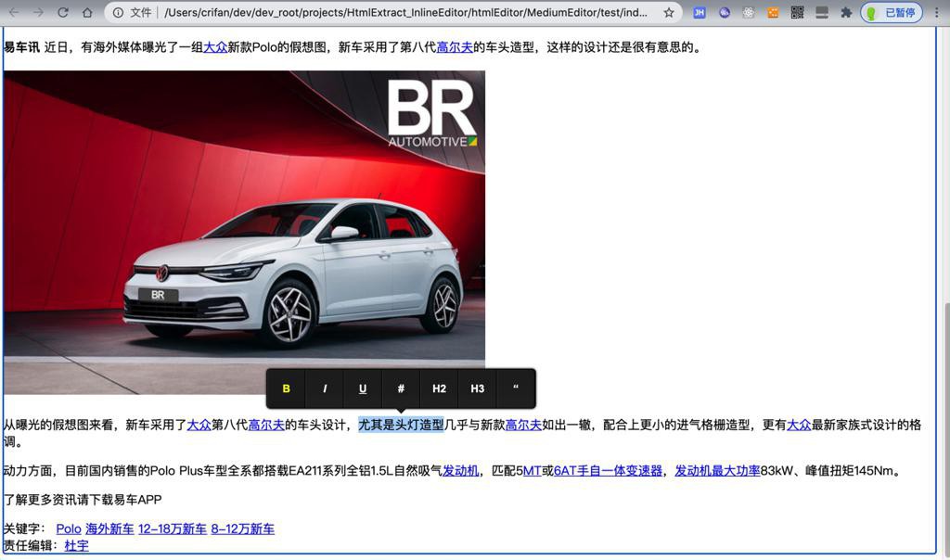Open the blue JH extension
This screenshot has height=560, width=950.
pyautogui.click(x=700, y=12)
